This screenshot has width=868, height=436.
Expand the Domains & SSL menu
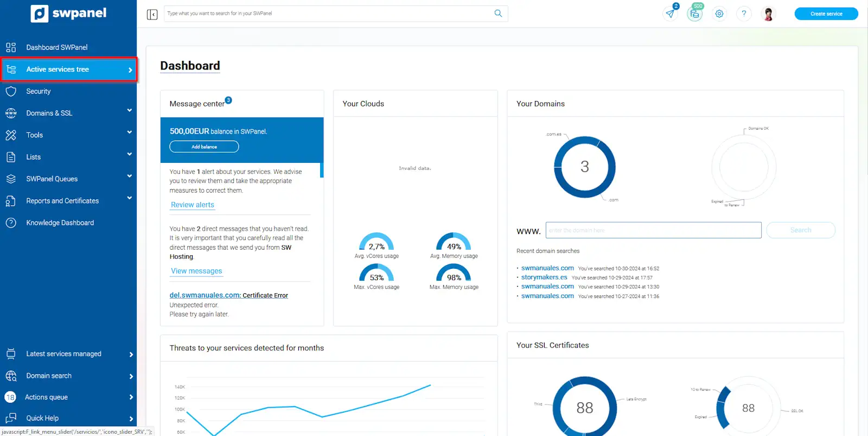[129, 111]
